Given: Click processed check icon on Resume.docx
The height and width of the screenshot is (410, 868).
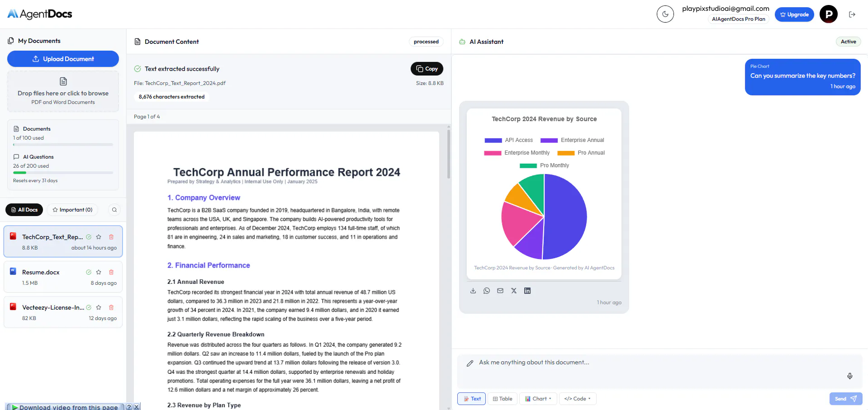Looking at the screenshot, I should (89, 272).
